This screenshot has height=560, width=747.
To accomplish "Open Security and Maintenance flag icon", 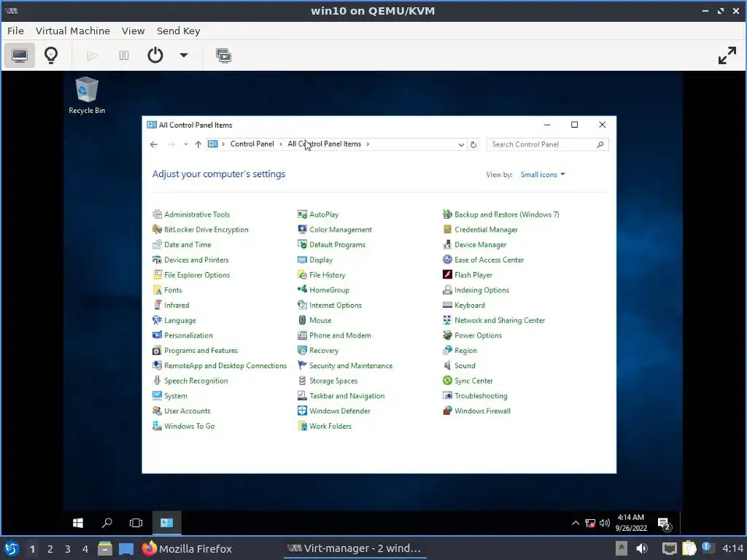I will point(302,365).
